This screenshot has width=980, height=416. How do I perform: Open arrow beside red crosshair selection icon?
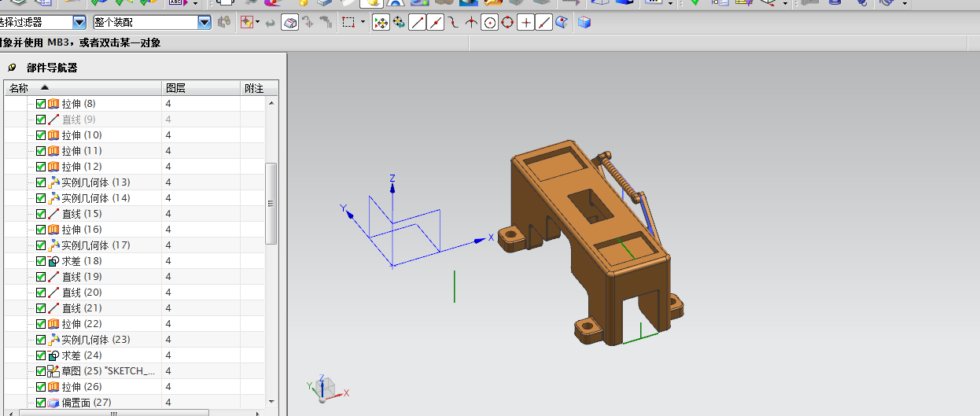point(257,23)
